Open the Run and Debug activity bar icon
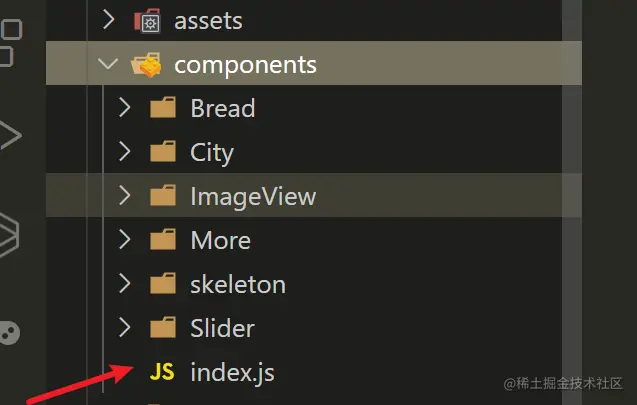Viewport: 637px width, 405px height. pyautogui.click(x=10, y=135)
